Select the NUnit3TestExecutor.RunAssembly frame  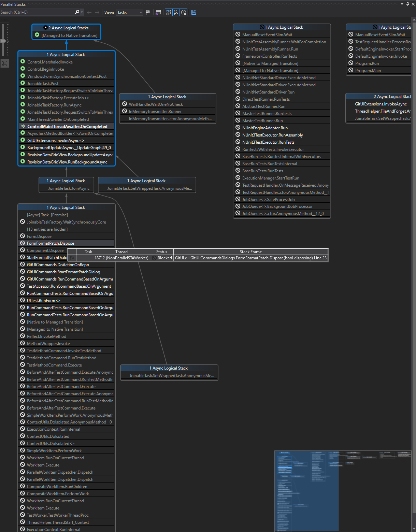(282, 135)
